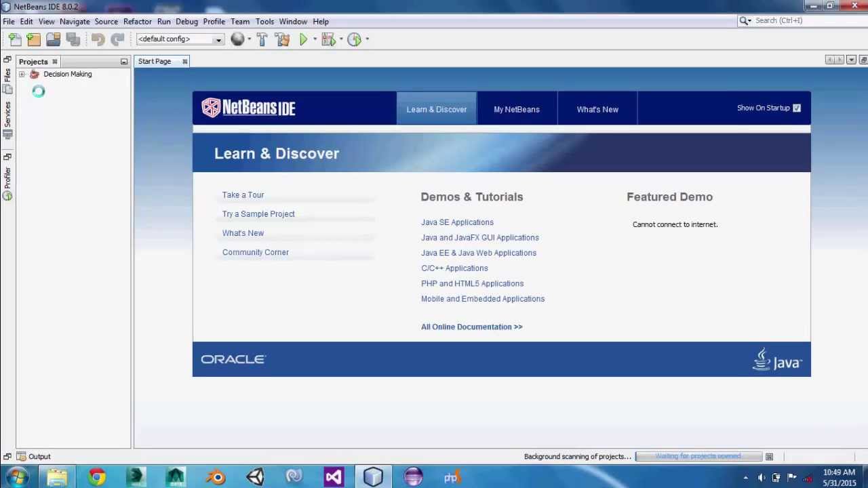
Task: Click the New File toolbar icon
Action: [x=14, y=39]
